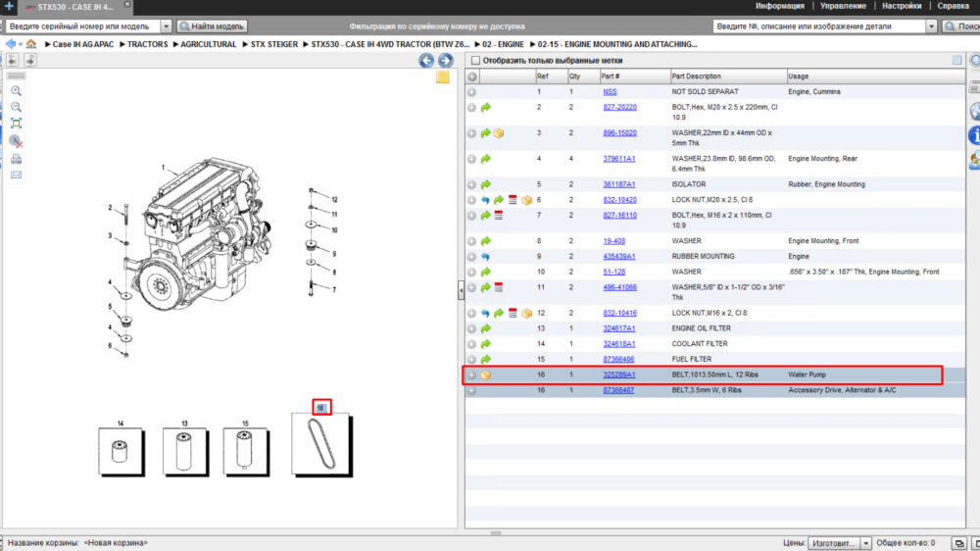The width and height of the screenshot is (980, 551).
Task: Toggle add circle for WASHER 19-408 row
Action: tap(472, 241)
